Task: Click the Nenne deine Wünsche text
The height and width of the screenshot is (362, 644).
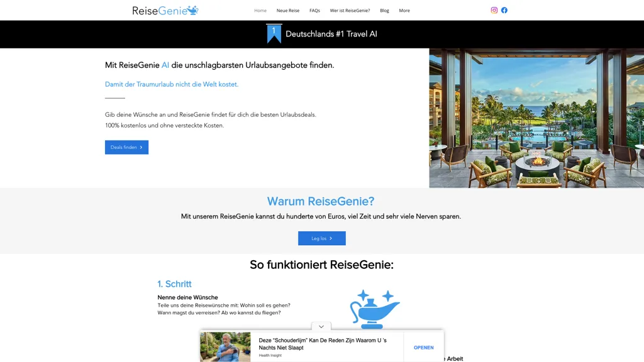Action: (x=187, y=297)
